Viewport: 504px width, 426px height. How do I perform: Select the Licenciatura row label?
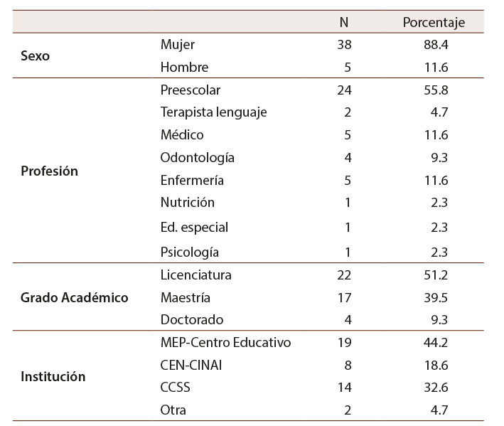[196, 275]
